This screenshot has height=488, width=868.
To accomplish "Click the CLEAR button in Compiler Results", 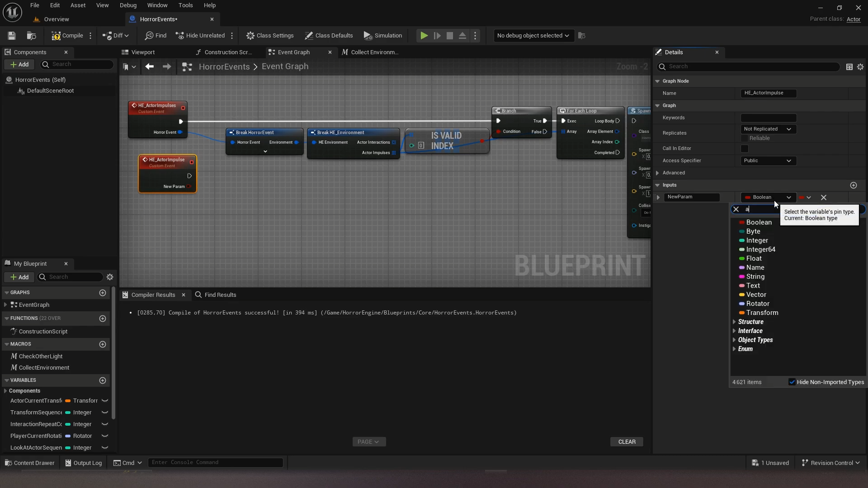I will coord(627,442).
